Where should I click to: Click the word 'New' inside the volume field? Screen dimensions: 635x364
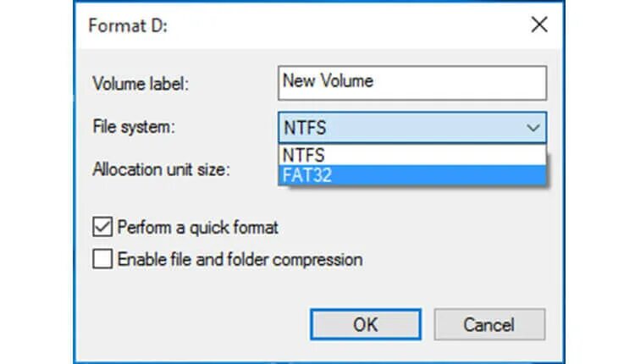[298, 82]
